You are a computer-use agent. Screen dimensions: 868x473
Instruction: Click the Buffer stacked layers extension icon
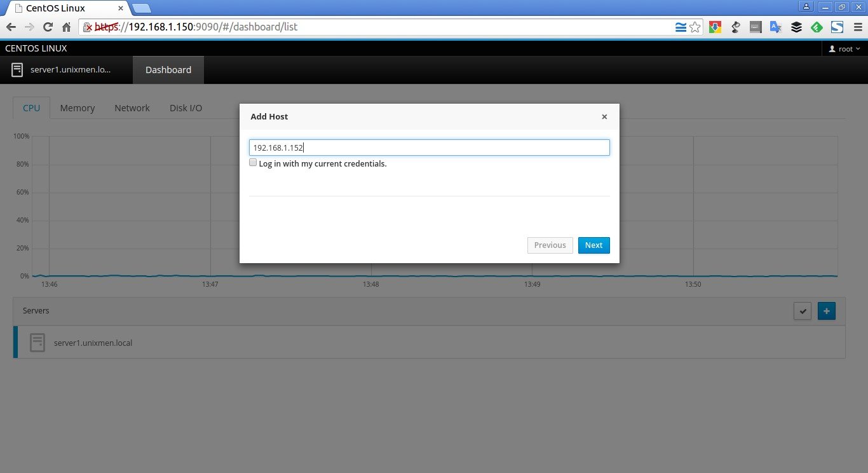click(x=796, y=27)
